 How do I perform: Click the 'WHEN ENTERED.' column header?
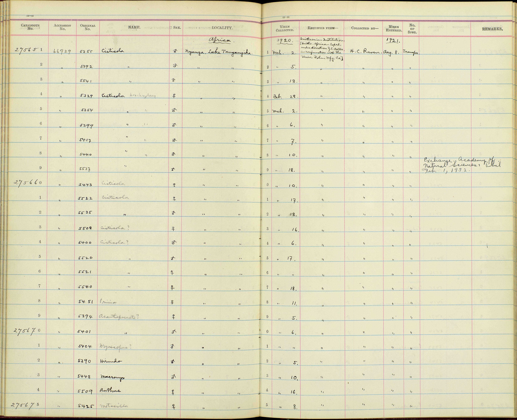[394, 29]
